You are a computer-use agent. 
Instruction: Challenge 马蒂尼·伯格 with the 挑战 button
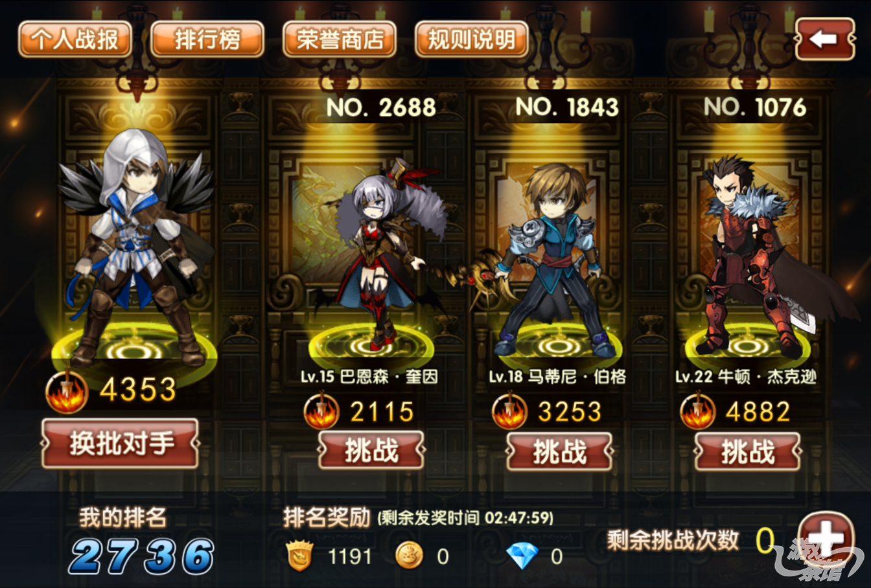559,451
